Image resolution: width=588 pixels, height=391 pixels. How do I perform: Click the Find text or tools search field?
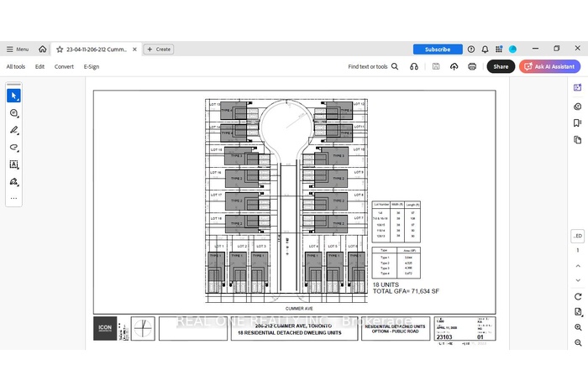pos(373,66)
